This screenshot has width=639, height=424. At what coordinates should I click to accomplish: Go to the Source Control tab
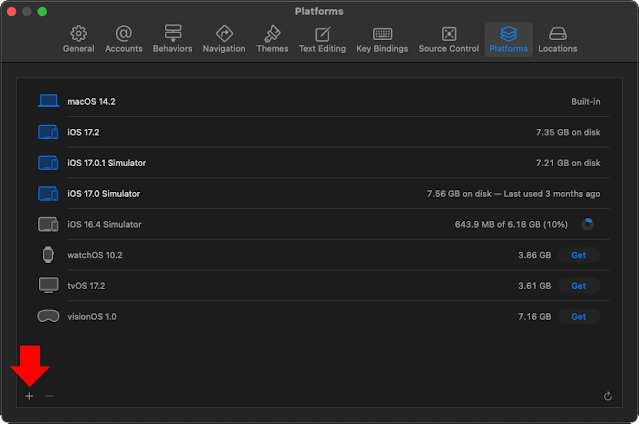(448, 40)
